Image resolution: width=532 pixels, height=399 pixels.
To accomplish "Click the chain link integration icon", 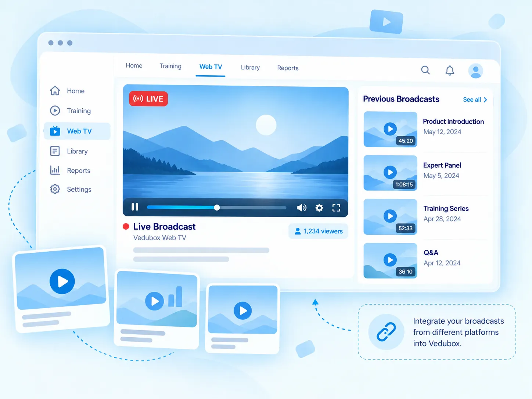I will coord(386,332).
